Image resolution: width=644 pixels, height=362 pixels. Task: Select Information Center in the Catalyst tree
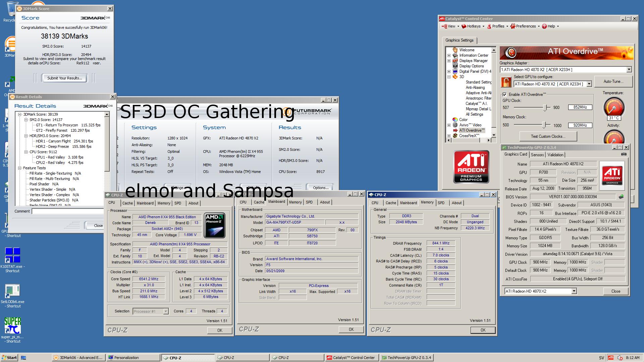pyautogui.click(x=474, y=55)
